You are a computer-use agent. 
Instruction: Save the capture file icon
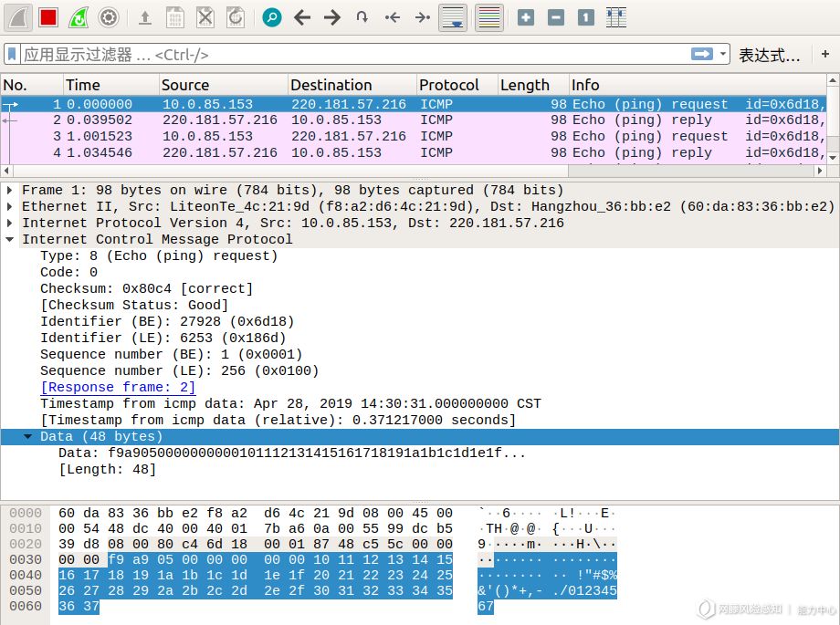[x=174, y=17]
